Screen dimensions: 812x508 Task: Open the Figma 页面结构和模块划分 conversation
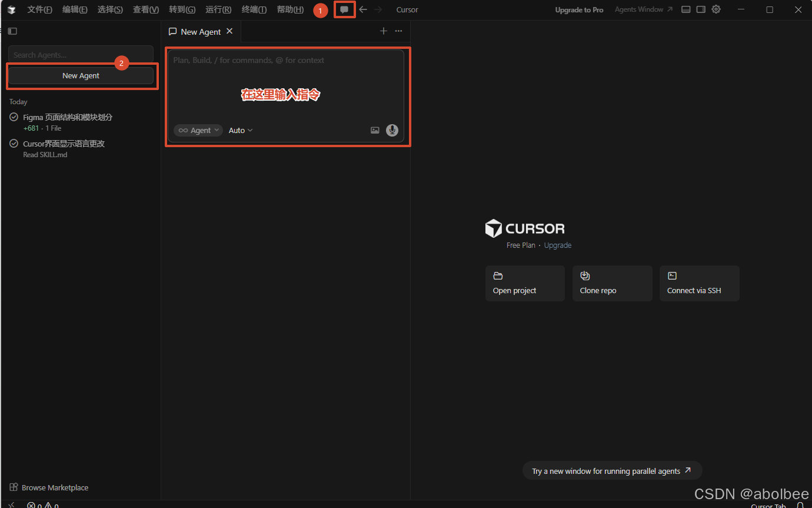81,122
